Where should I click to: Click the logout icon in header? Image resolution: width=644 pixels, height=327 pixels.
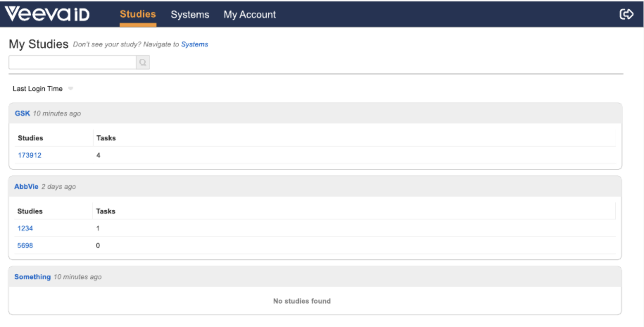coord(626,14)
